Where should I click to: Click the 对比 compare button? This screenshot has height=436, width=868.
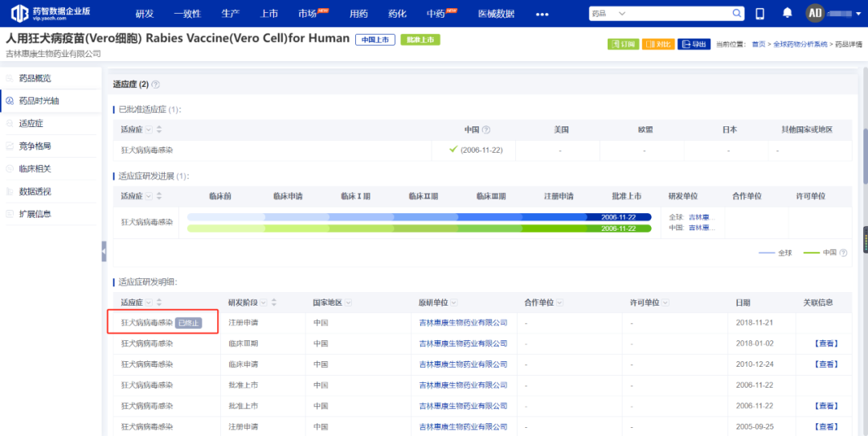(658, 44)
